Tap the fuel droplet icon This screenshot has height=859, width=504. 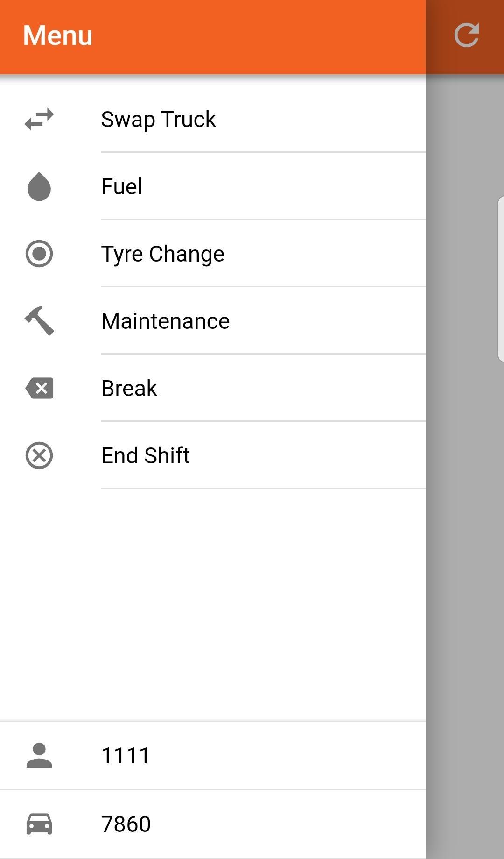(x=39, y=186)
